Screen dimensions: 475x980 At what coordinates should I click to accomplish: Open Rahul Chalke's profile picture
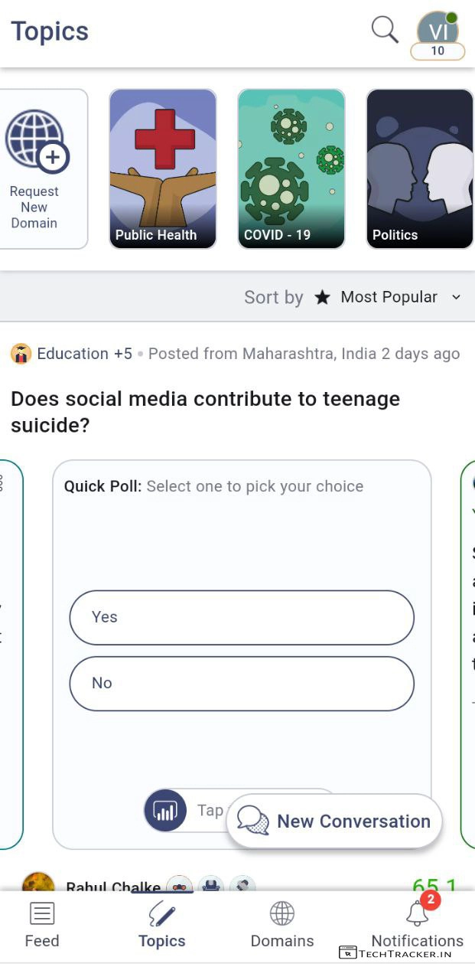click(38, 883)
